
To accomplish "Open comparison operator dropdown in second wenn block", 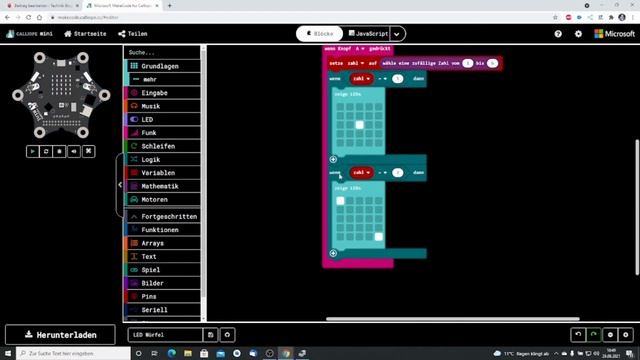I will [x=382, y=172].
